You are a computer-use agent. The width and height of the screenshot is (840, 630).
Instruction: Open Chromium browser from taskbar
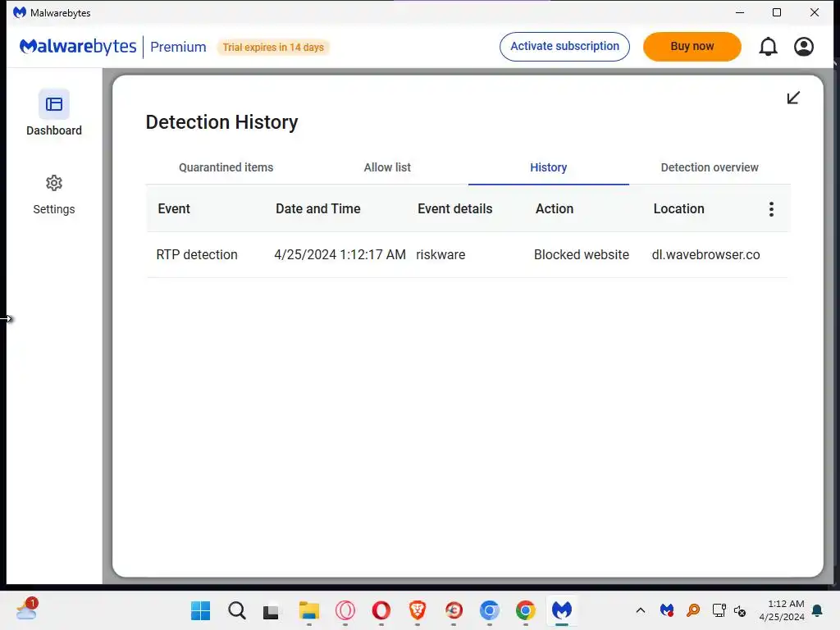coord(490,610)
